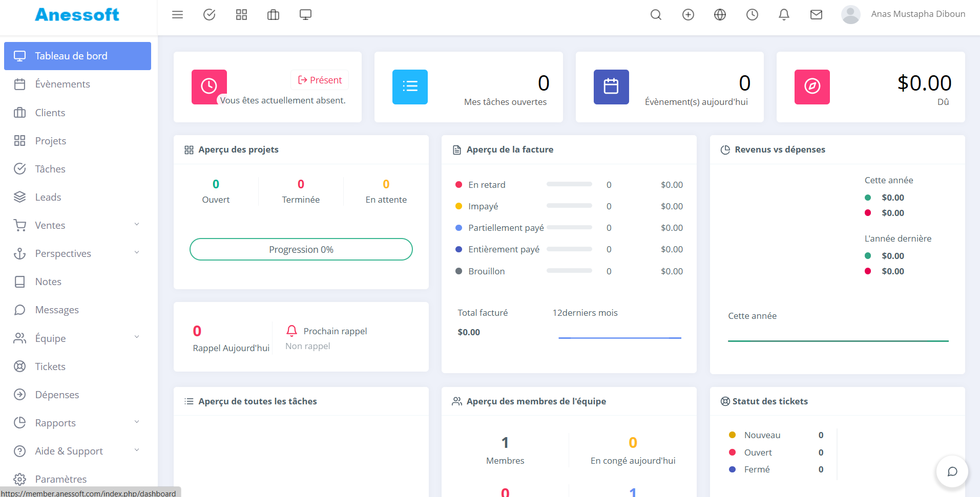
Task: Open the notifications bell icon
Action: tap(784, 15)
